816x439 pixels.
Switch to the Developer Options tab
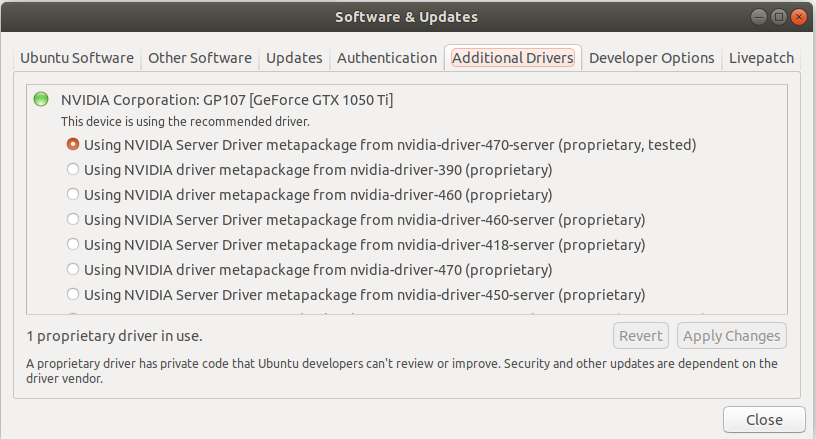pyautogui.click(x=652, y=58)
